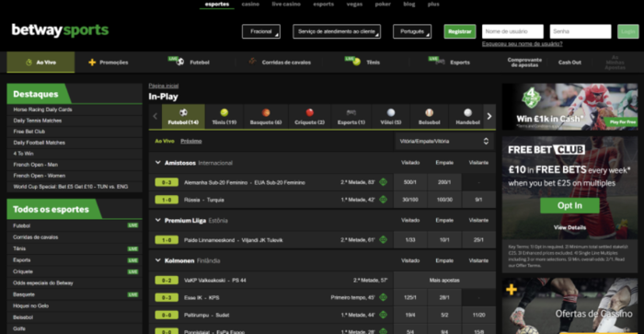This screenshot has width=644, height=334.
Task: Click View Details in Free Bet Club
Action: click(569, 227)
